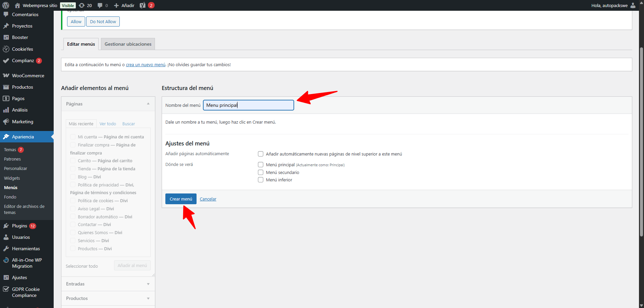The image size is (644, 308).
Task: Select the Ver todo pages tab
Action: pyautogui.click(x=108, y=124)
